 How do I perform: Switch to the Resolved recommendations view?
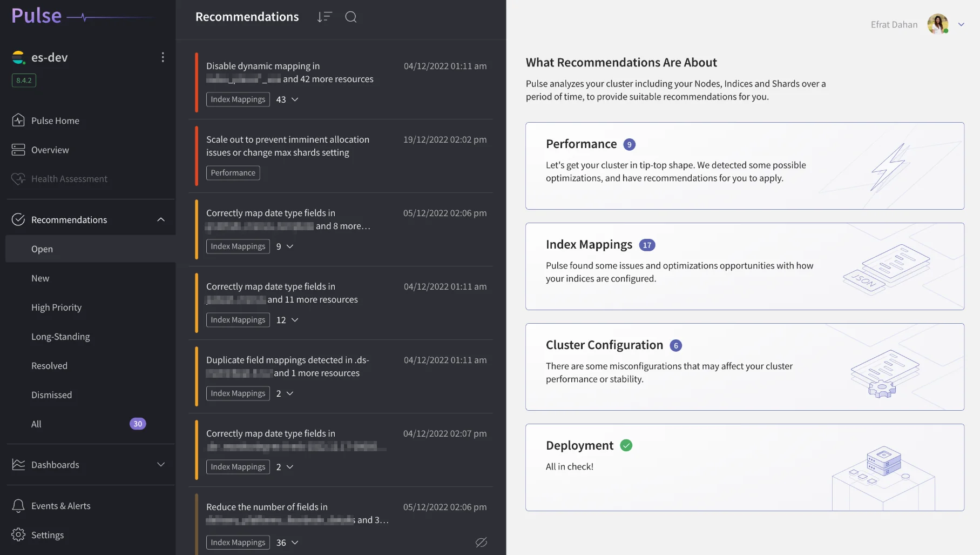49,365
